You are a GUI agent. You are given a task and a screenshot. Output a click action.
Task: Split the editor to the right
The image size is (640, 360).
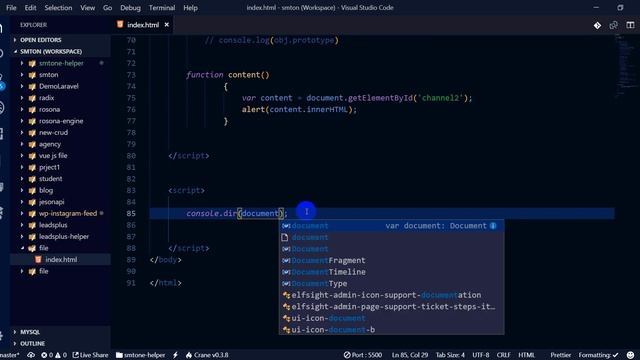click(x=630, y=25)
